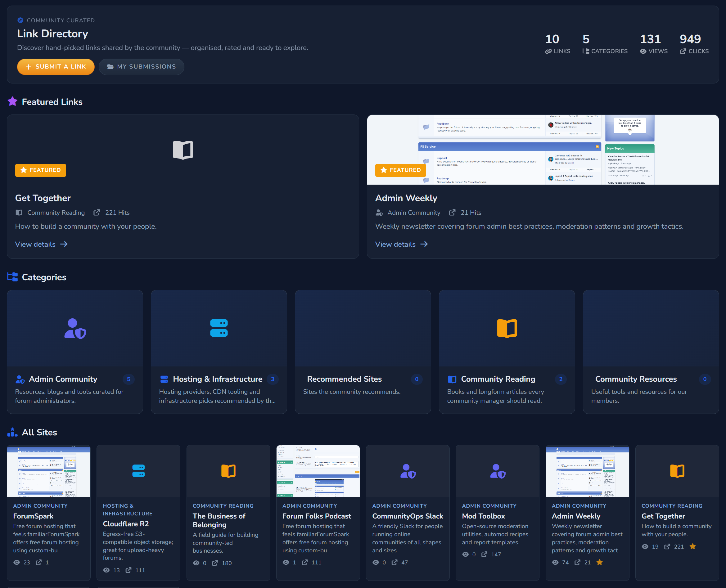Open View details for Admin Weekly
The width and height of the screenshot is (726, 588).
[401, 244]
